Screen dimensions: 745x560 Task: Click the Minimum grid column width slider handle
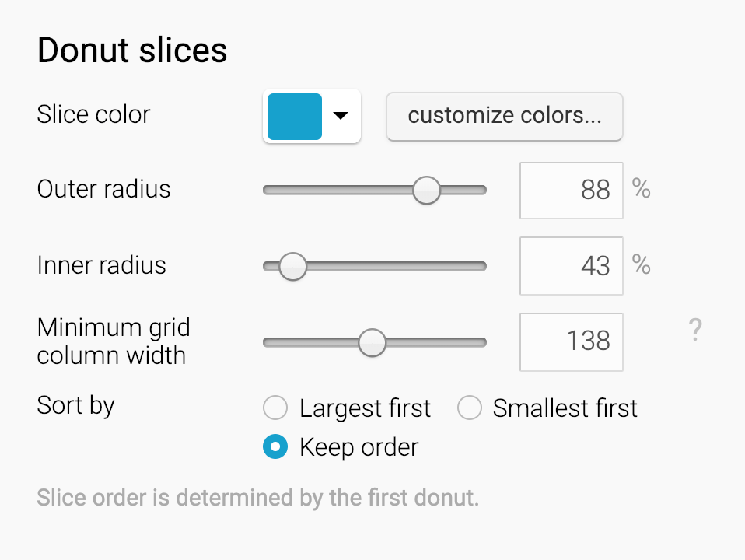tap(372, 342)
